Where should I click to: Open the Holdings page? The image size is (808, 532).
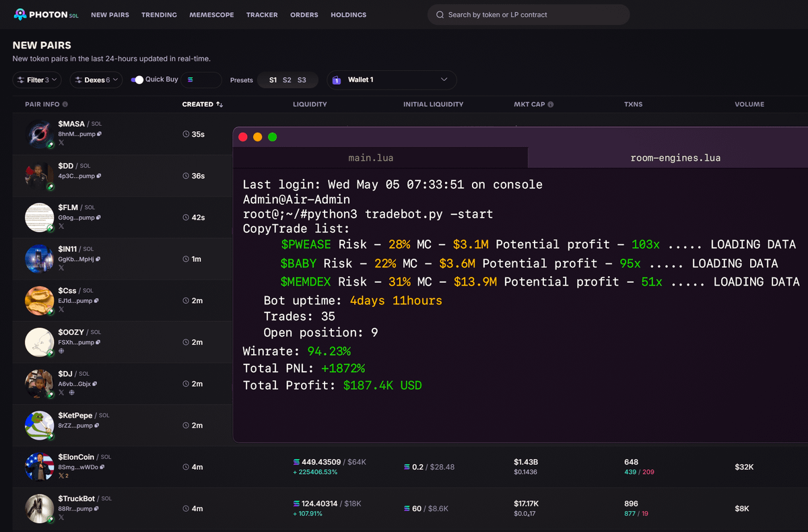click(349, 15)
